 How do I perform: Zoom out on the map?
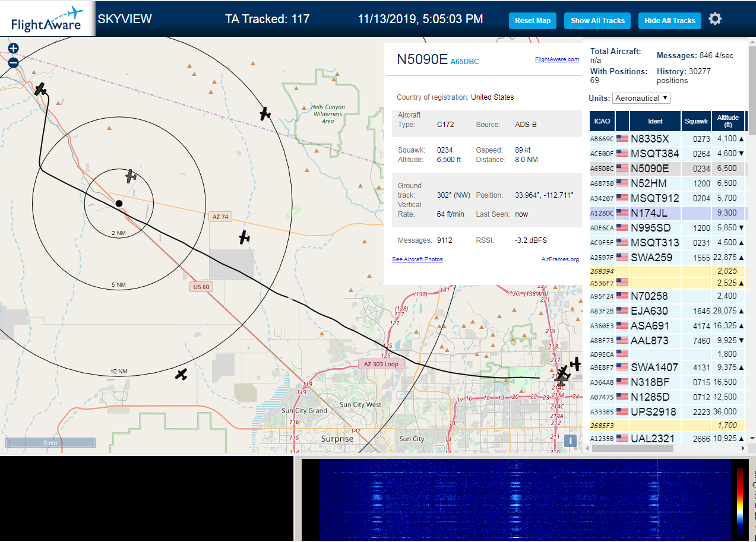tap(13, 62)
